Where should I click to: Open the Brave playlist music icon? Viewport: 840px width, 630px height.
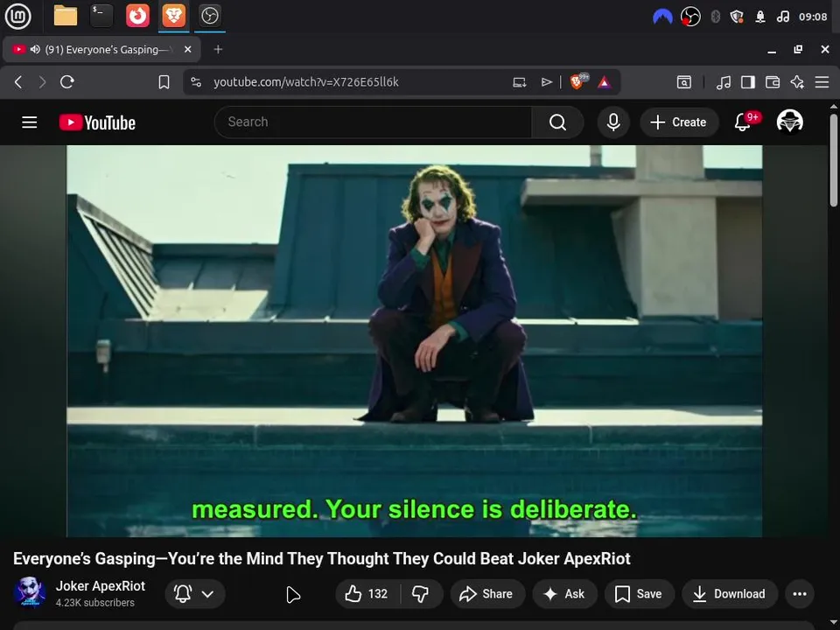[724, 82]
